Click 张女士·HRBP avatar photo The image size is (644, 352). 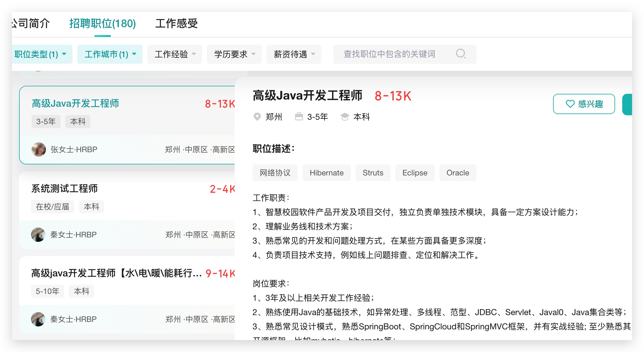(39, 149)
